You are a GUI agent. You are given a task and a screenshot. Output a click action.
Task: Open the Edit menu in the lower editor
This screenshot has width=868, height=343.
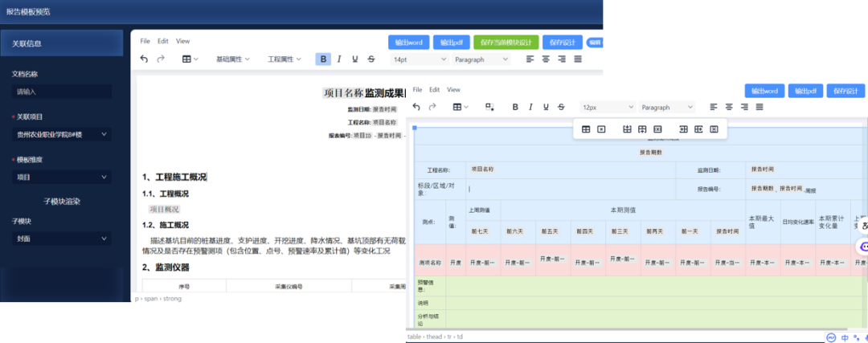[x=435, y=90]
